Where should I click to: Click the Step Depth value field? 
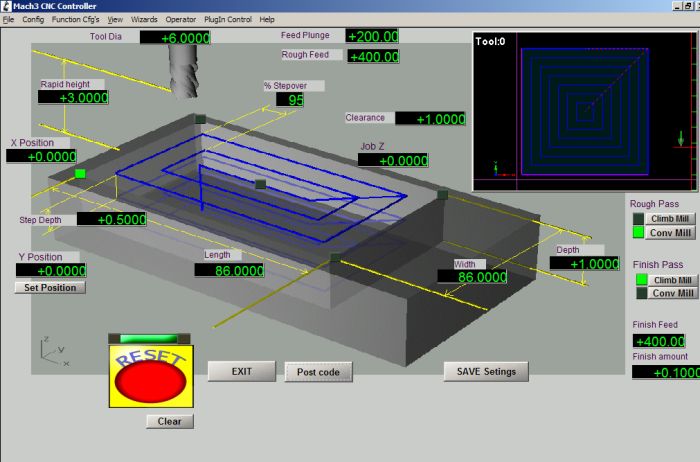coord(112,219)
